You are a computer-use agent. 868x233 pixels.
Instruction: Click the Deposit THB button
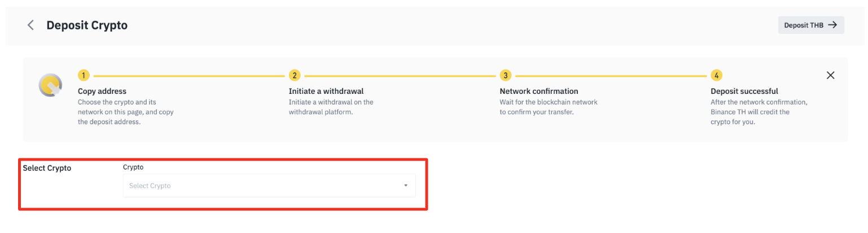810,25
